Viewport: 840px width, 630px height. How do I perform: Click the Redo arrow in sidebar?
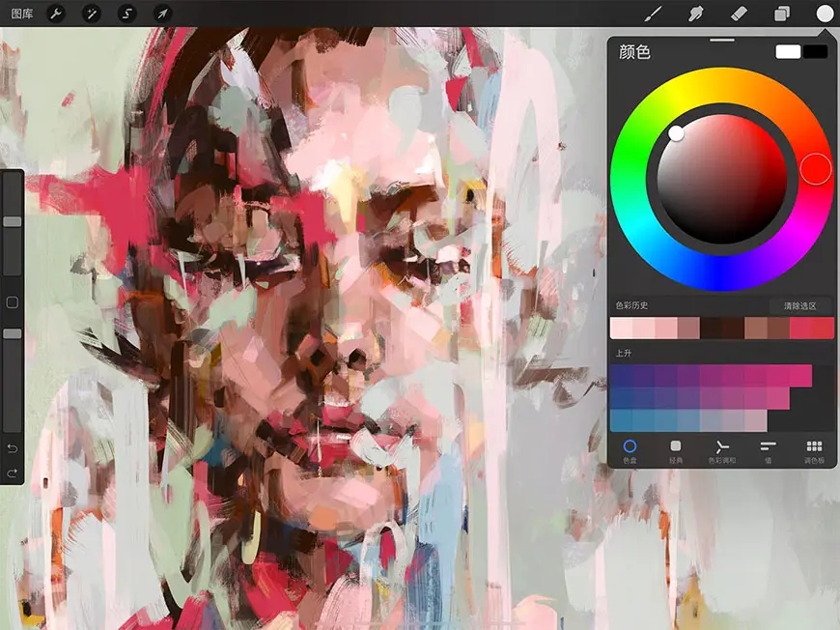(13, 472)
